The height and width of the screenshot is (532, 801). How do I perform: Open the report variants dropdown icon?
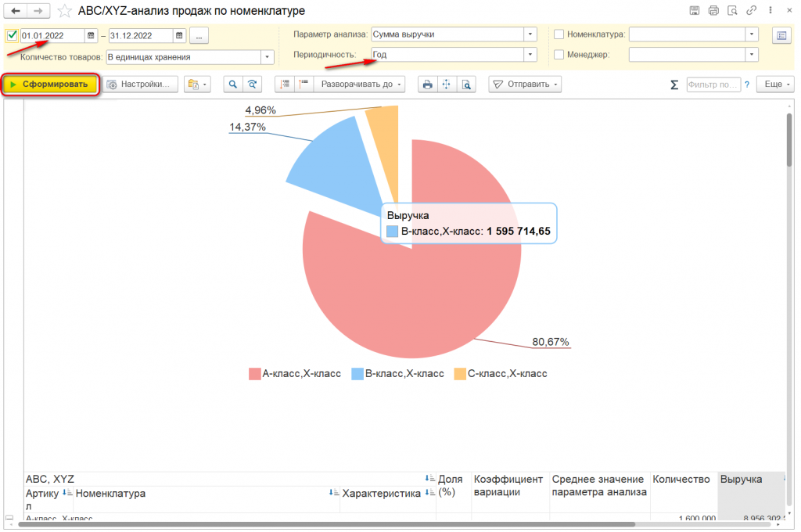(197, 84)
